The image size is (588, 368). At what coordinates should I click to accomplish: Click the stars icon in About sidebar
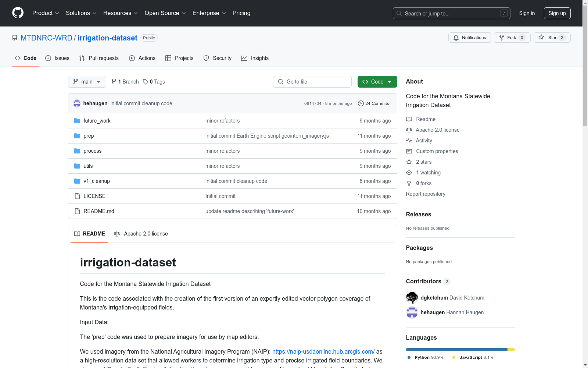[x=409, y=162]
